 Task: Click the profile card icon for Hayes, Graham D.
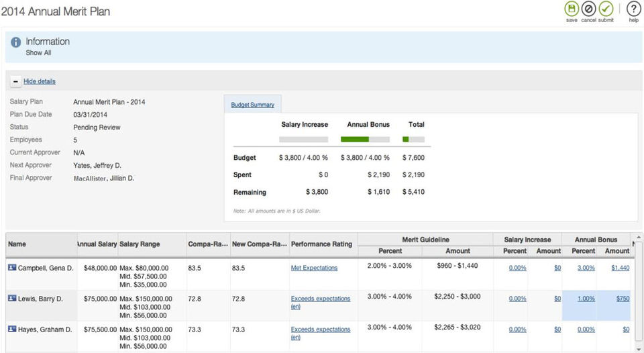(x=12, y=329)
